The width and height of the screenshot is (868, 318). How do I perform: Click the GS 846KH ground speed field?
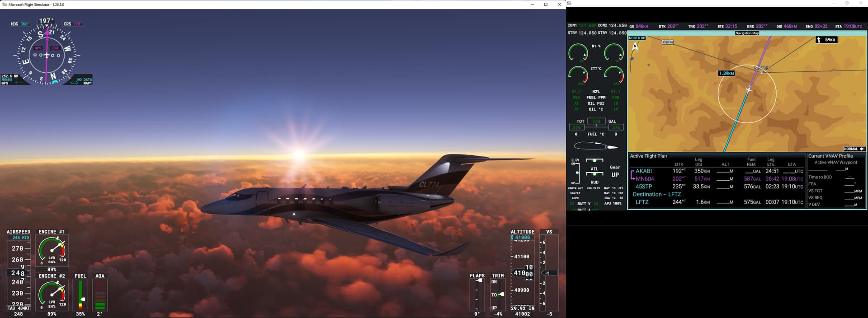(639, 27)
